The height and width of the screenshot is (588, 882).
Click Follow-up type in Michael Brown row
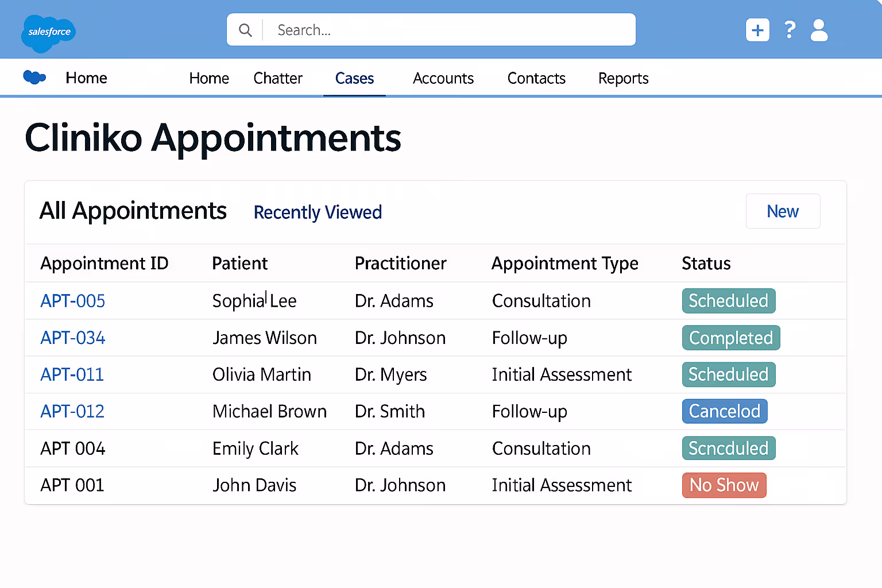coord(529,412)
